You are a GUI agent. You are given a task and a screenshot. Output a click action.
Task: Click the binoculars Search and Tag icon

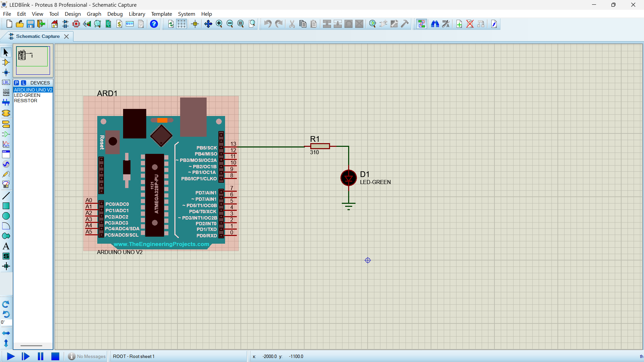click(x=435, y=24)
